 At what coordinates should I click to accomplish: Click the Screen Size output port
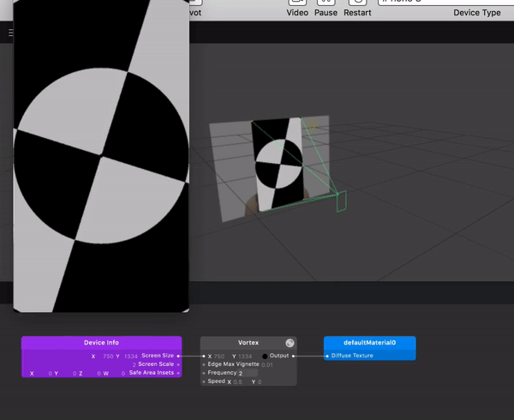[178, 356]
